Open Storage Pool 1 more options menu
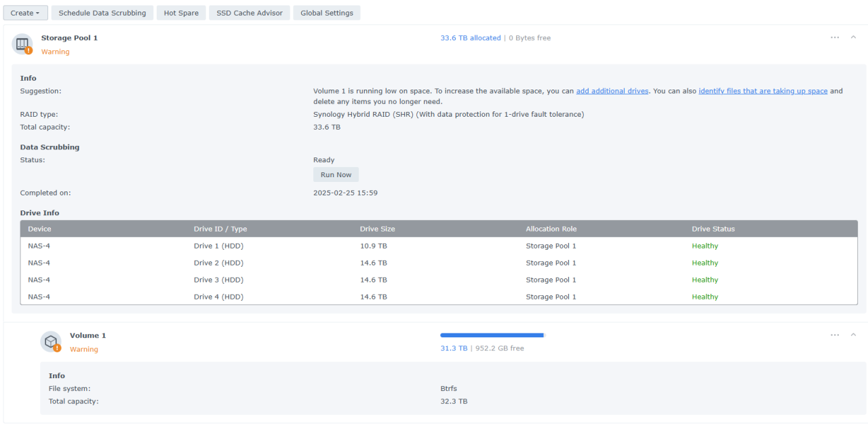Image resolution: width=868 pixels, height=427 pixels. click(x=835, y=37)
